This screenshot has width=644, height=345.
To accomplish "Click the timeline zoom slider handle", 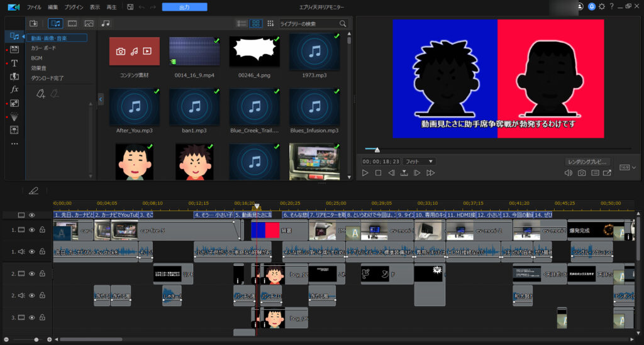I will pos(36,339).
